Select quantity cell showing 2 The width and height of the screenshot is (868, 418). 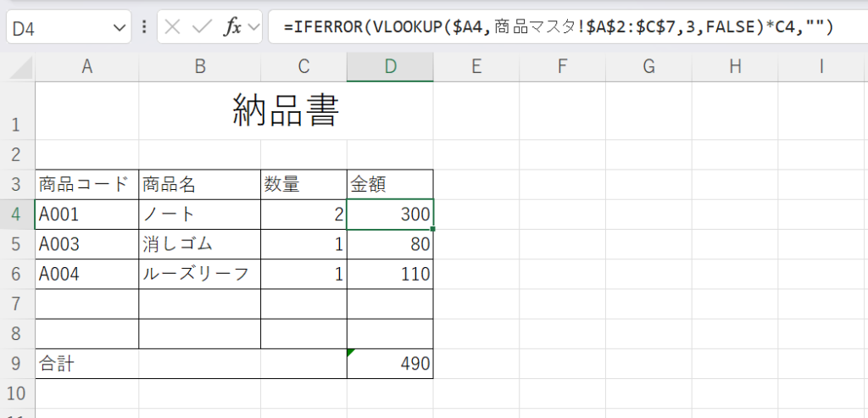303,215
